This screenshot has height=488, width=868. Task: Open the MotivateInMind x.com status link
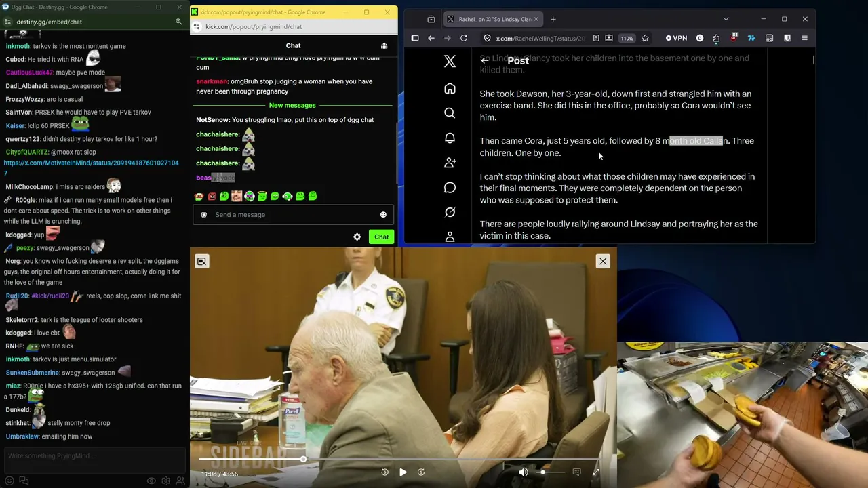tap(92, 168)
